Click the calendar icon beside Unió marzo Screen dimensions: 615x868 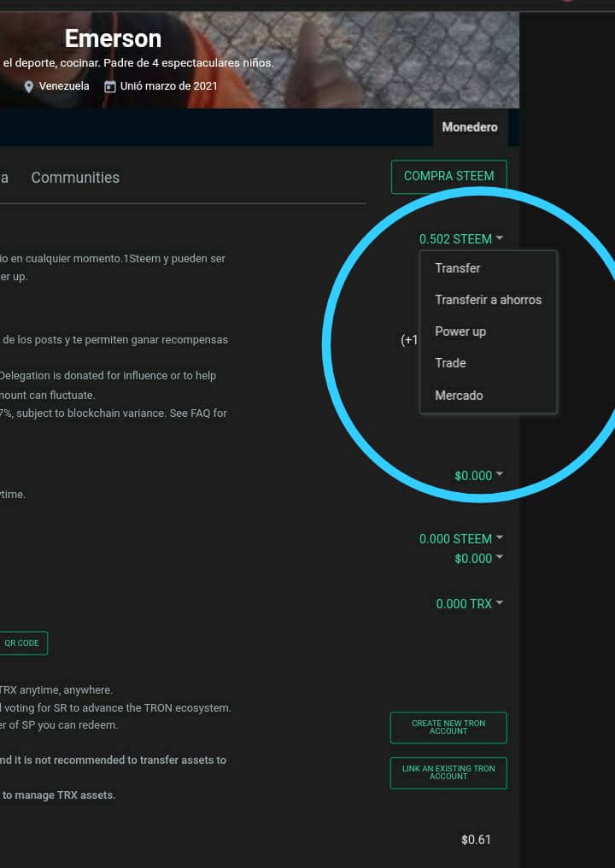click(x=110, y=86)
